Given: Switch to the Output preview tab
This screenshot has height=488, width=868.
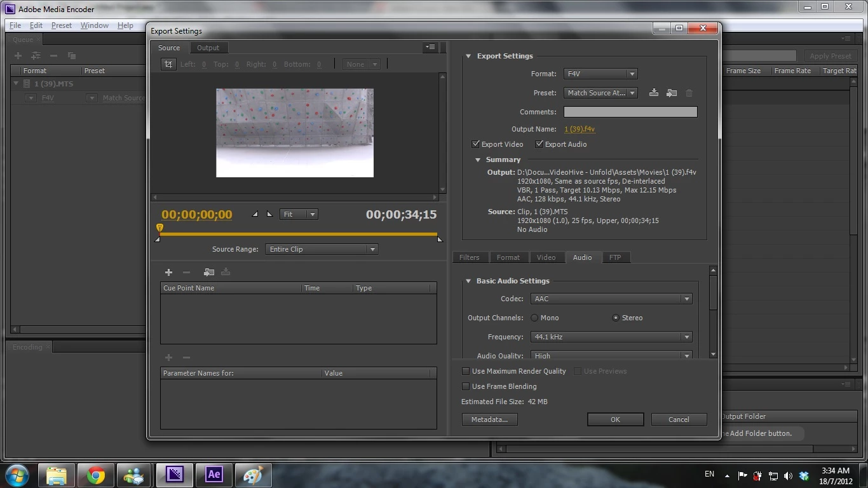Looking at the screenshot, I should click(x=208, y=48).
